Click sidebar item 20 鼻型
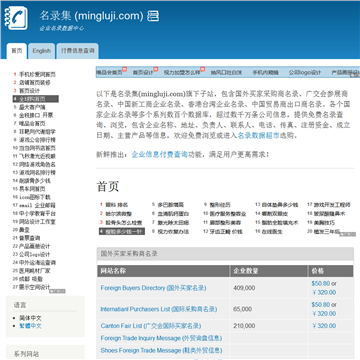The width and height of the screenshot is (360, 360). pyautogui.click(x=24, y=230)
